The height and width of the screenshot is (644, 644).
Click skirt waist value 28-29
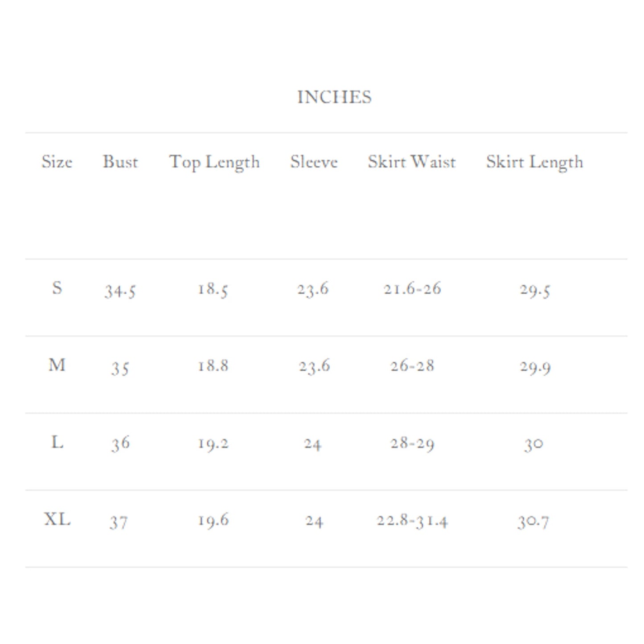pos(412,443)
